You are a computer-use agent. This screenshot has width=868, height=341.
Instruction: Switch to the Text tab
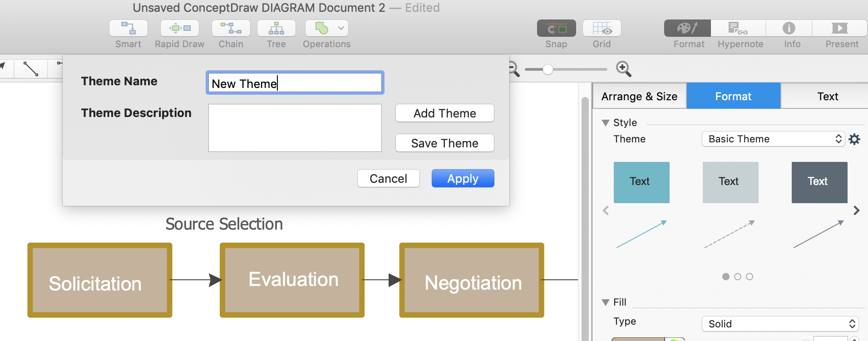[827, 96]
